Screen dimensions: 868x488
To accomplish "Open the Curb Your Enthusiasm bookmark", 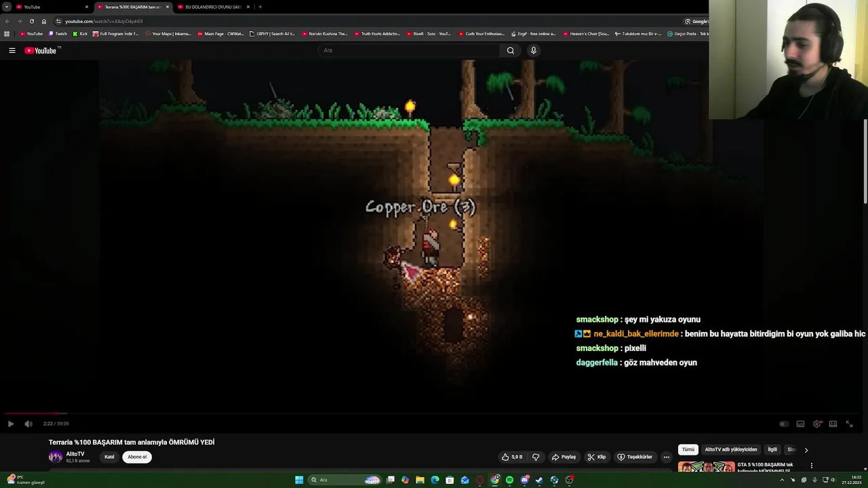I will 481,33.
